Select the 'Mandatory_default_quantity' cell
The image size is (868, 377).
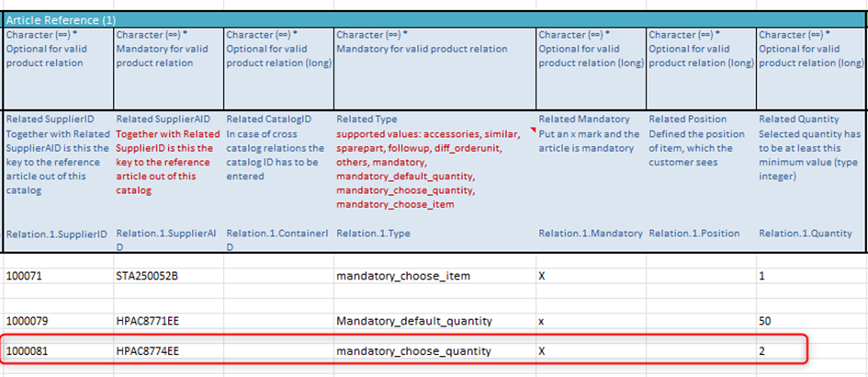[x=414, y=321]
